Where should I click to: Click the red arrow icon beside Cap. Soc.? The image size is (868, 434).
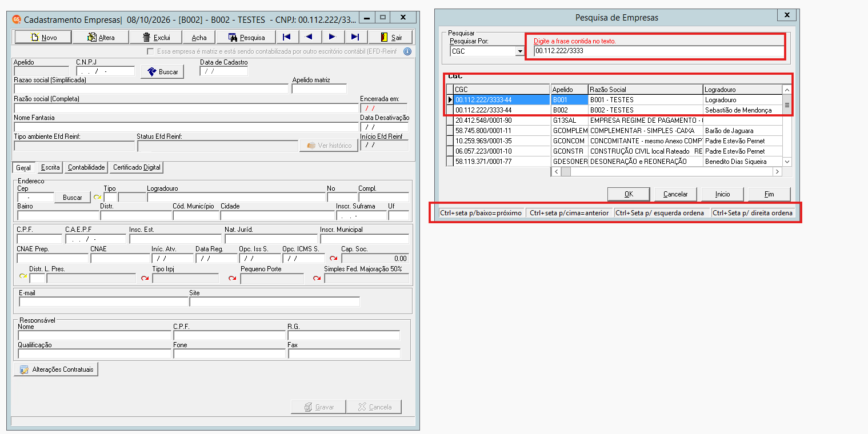tap(334, 258)
